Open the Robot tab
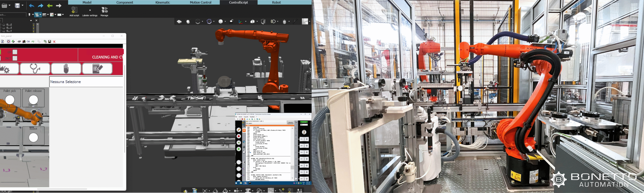This screenshot has height=193, width=644. click(276, 3)
